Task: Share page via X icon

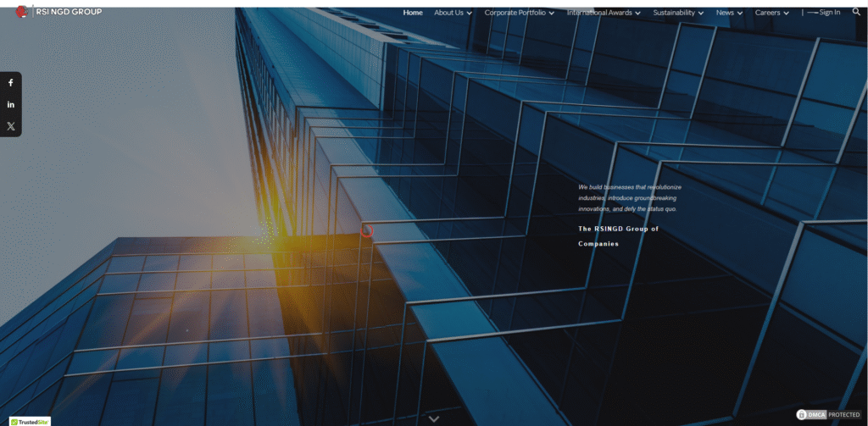Action: pyautogui.click(x=10, y=126)
